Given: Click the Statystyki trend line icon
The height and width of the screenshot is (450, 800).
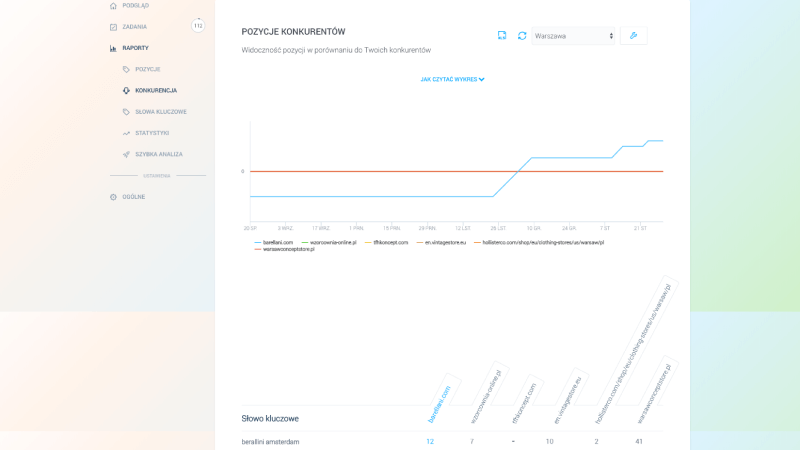Looking at the screenshot, I should point(126,133).
